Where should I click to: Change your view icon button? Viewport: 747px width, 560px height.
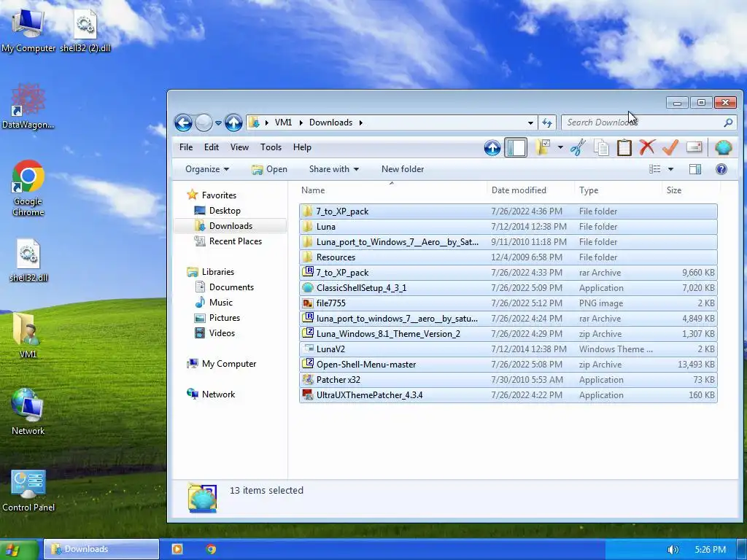[654, 169]
